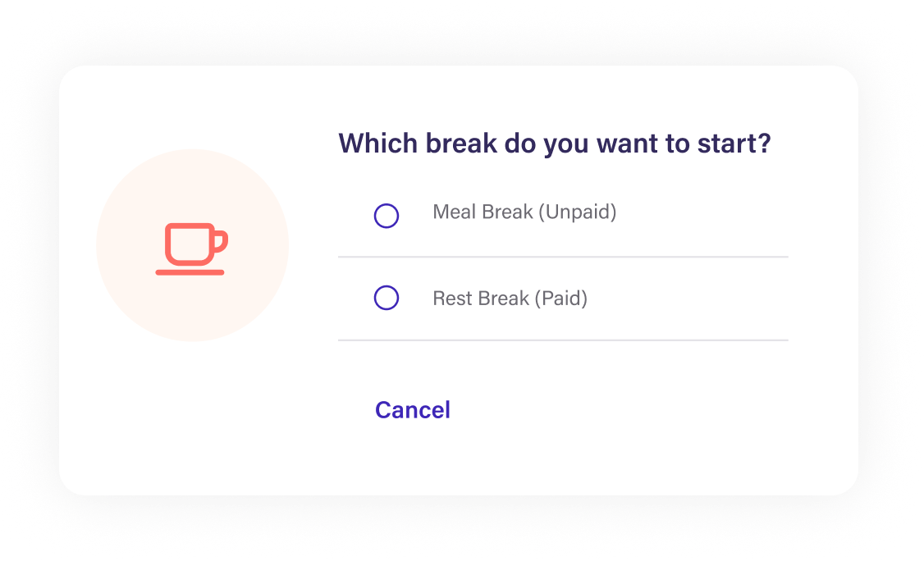Click the word "Rest" in the second option
This screenshot has width=924, height=561.
click(452, 299)
